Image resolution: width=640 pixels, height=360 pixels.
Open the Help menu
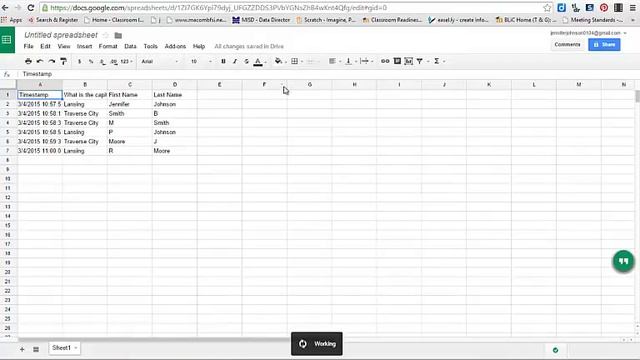click(x=199, y=46)
